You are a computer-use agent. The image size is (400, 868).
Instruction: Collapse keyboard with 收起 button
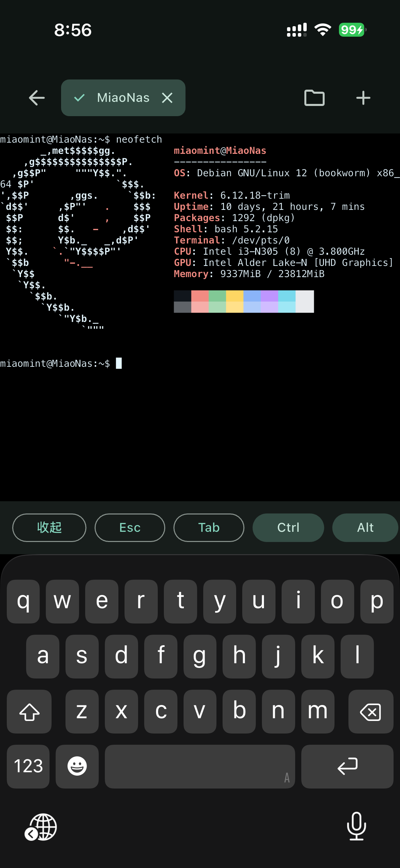49,527
